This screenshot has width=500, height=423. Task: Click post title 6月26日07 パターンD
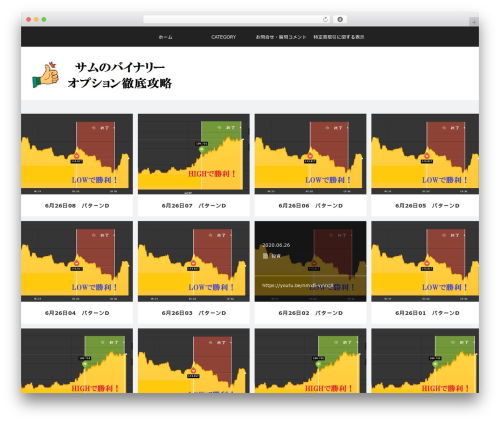[x=194, y=206]
